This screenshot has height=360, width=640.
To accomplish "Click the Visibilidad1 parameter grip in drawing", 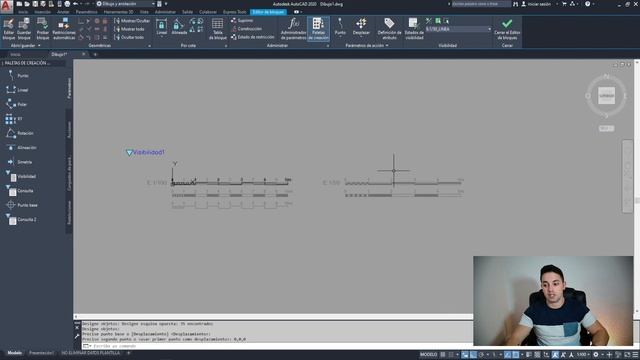I will pos(129,153).
